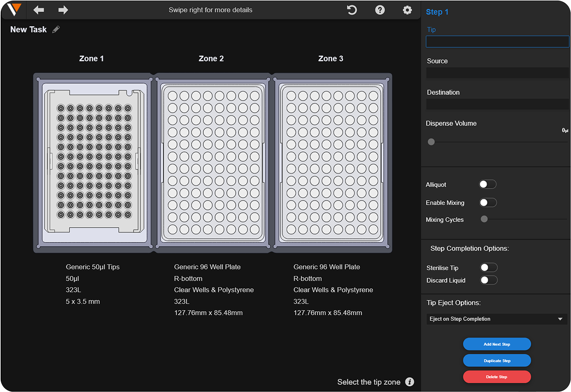The height and width of the screenshot is (392, 571).
Task: Click the info icon beside Select the tip zone
Action: click(x=410, y=382)
